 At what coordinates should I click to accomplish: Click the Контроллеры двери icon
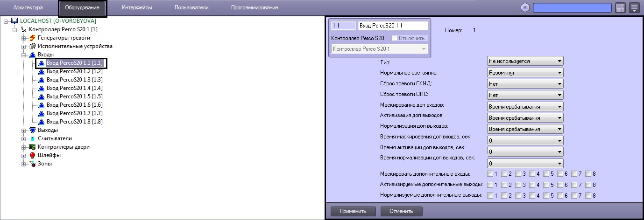pyautogui.click(x=33, y=147)
